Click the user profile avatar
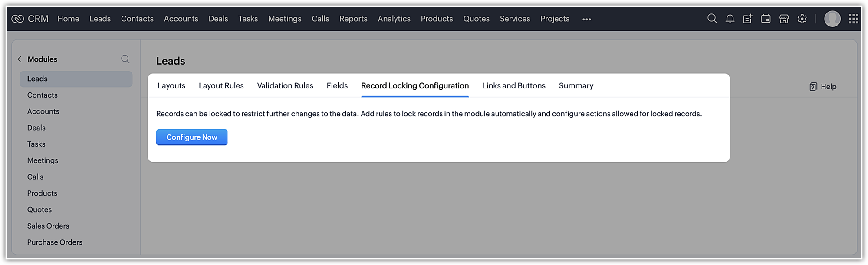The width and height of the screenshot is (868, 265). point(832,19)
